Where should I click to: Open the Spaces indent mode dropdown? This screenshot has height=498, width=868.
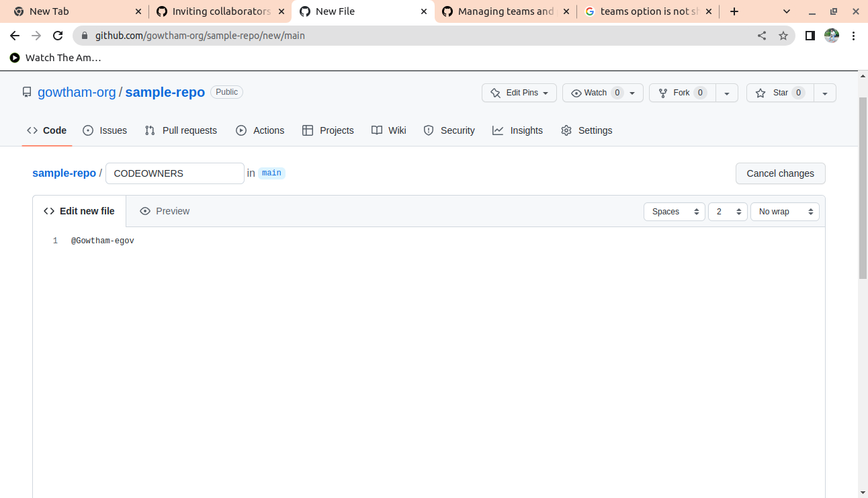[674, 212]
